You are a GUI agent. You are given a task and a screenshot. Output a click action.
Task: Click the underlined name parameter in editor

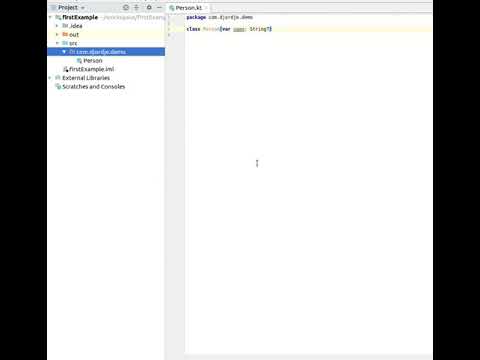pyautogui.click(x=239, y=29)
